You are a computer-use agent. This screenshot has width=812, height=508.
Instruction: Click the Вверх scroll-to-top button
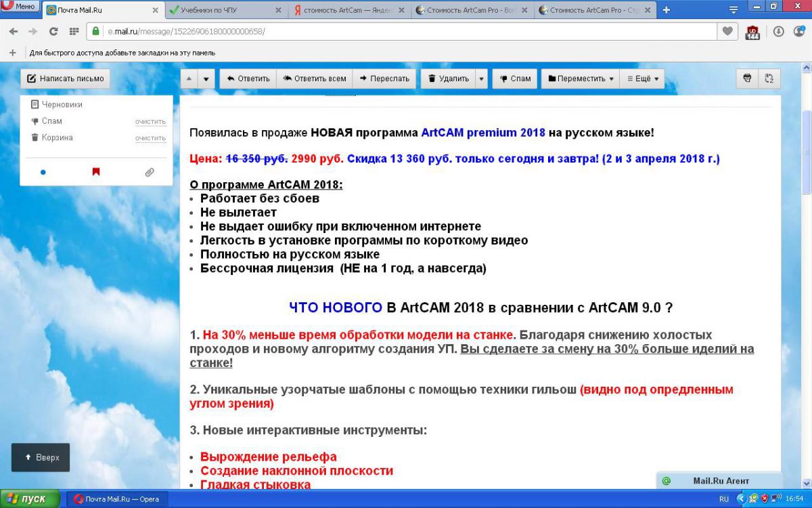(x=41, y=457)
